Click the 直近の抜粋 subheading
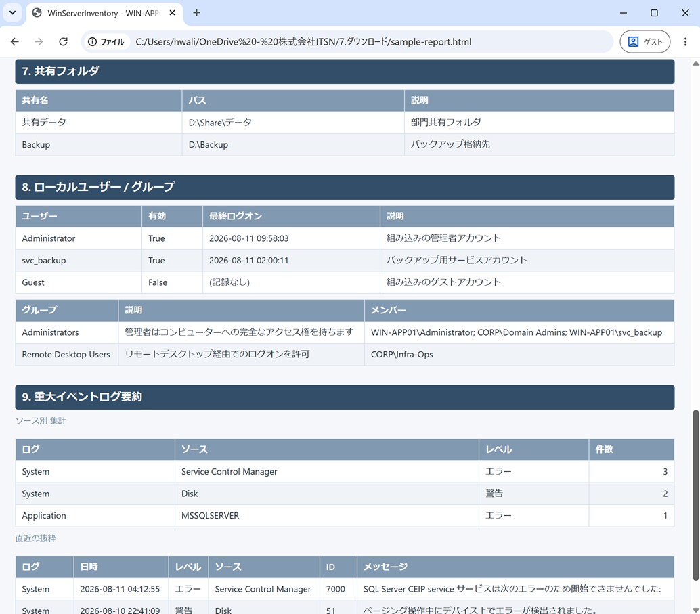The width and height of the screenshot is (700, 614). (x=36, y=539)
